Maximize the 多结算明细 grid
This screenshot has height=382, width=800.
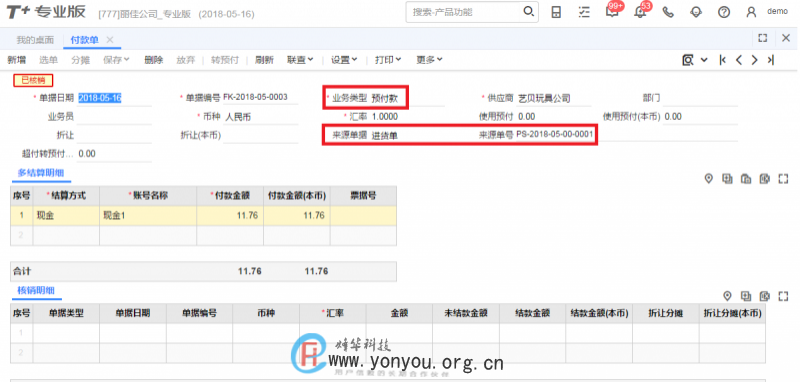tap(783, 179)
